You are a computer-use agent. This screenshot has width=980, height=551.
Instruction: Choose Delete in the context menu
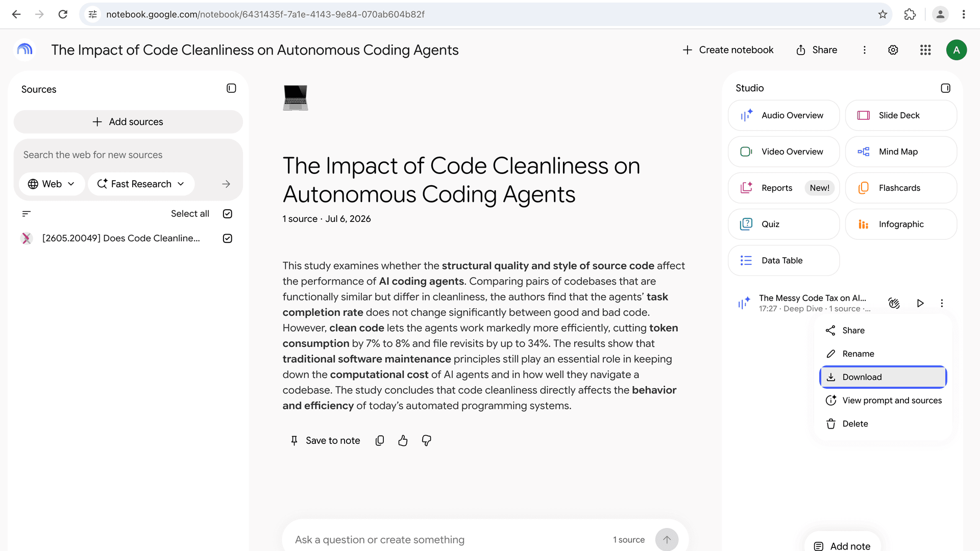883,424
